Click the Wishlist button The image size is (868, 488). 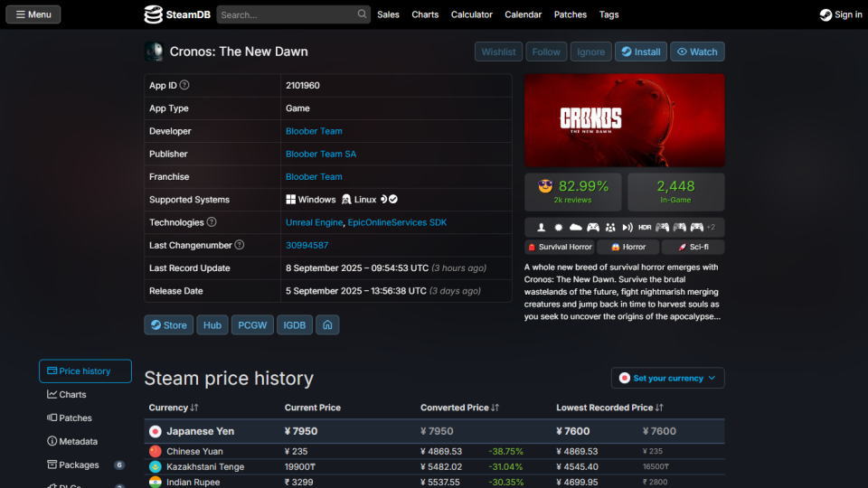(498, 52)
